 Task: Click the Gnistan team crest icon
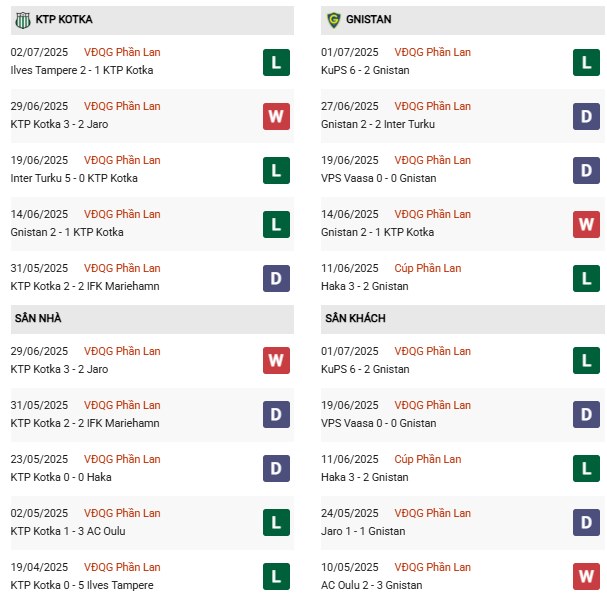pyautogui.click(x=333, y=20)
